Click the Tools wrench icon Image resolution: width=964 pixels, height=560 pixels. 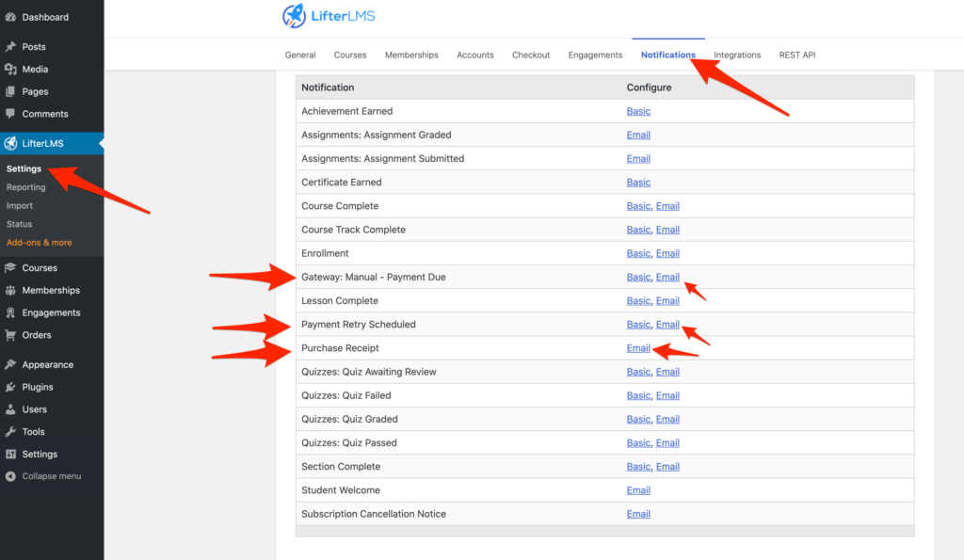[10, 431]
